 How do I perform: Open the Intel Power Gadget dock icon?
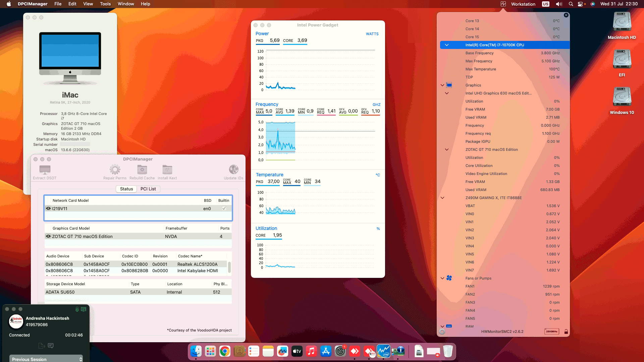click(x=383, y=351)
